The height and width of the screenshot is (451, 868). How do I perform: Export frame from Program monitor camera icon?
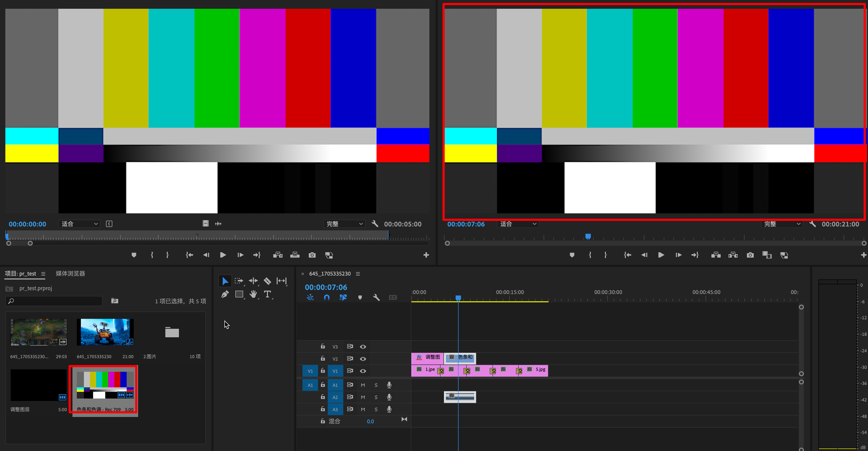coord(750,255)
